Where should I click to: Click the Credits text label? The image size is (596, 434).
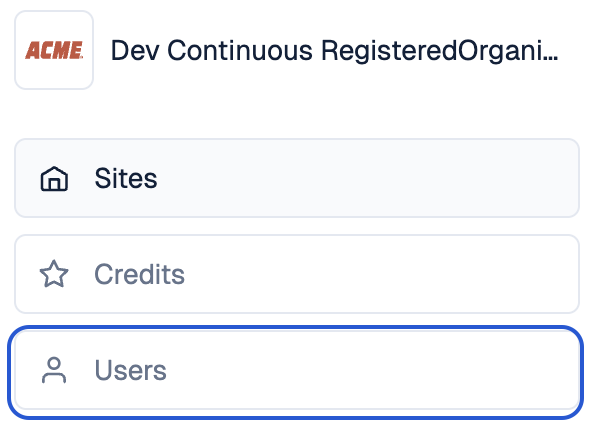[139, 274]
